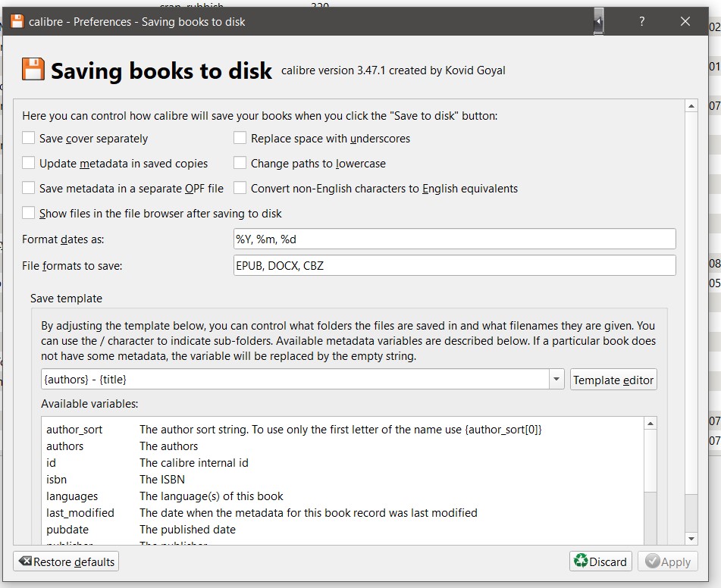Enable Change paths to lowercase

240,163
